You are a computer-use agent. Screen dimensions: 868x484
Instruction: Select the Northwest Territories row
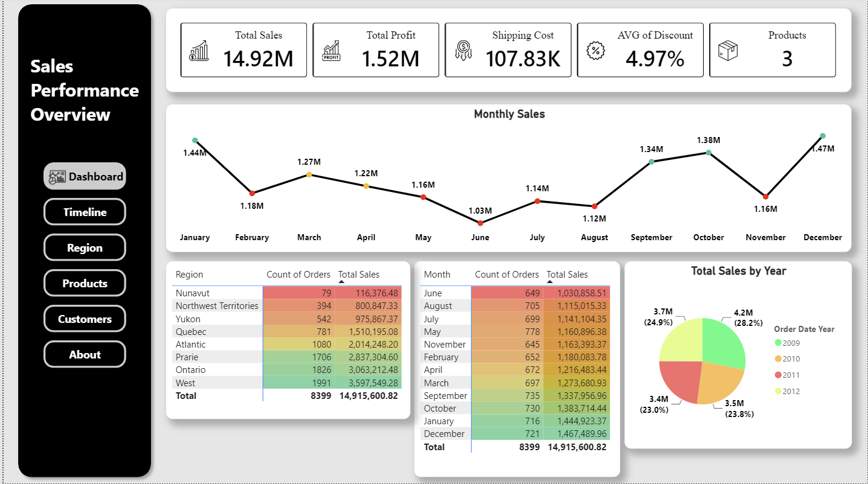pyautogui.click(x=287, y=306)
